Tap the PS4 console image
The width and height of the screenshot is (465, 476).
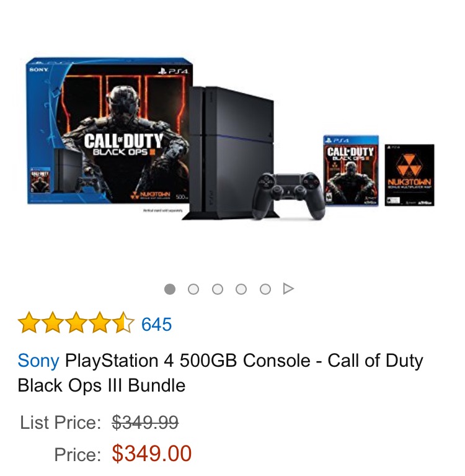coord(231,153)
